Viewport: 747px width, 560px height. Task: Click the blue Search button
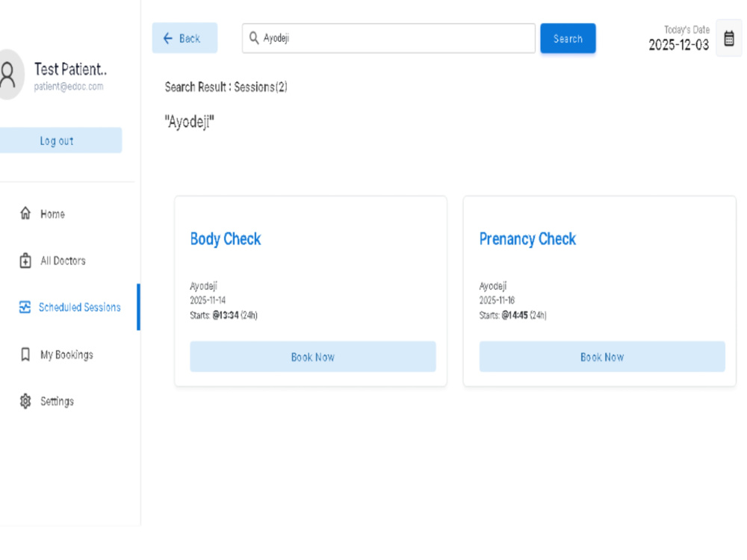tap(568, 38)
